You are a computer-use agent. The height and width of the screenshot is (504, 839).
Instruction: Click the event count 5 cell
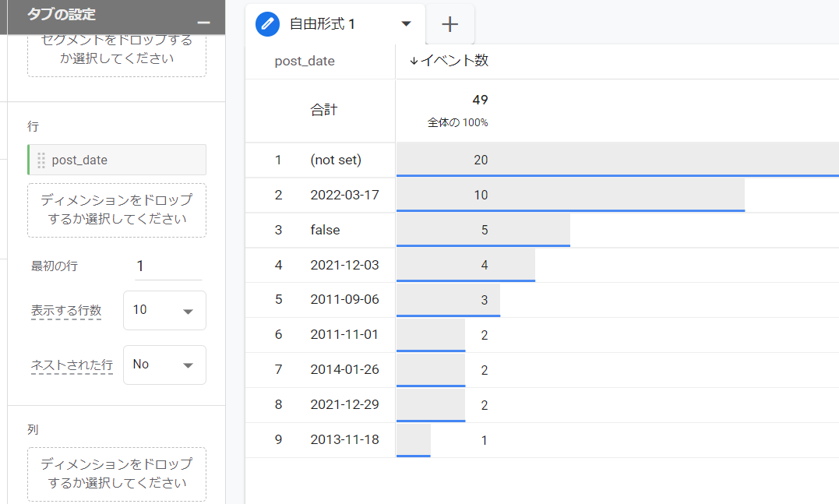(x=485, y=230)
